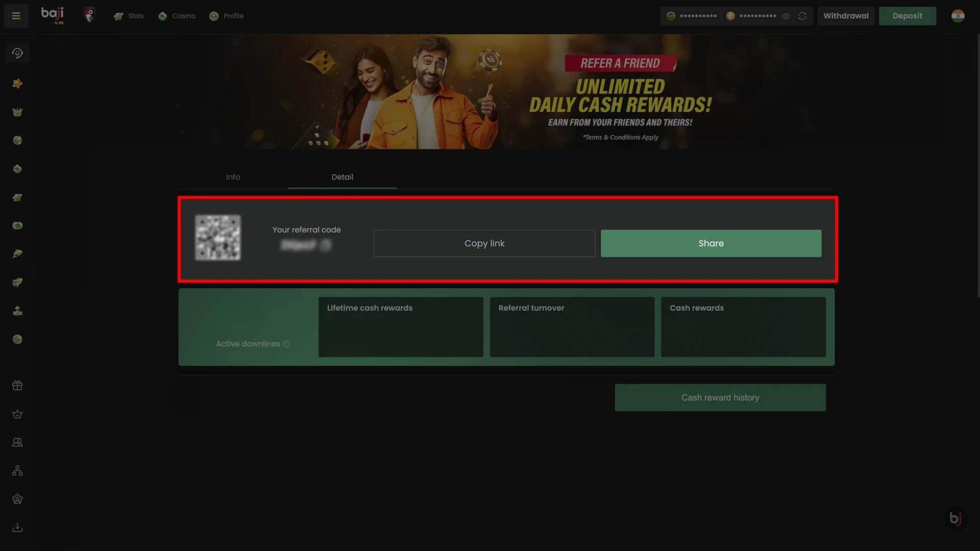This screenshot has width=980, height=551.
Task: Click the gift box promotions icon
Action: (17, 386)
